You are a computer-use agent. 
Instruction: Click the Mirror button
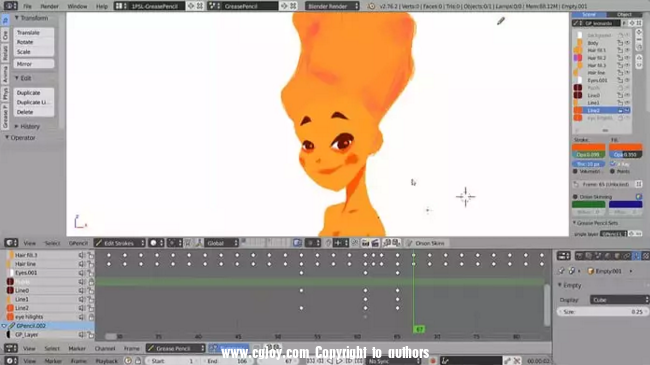tap(34, 64)
